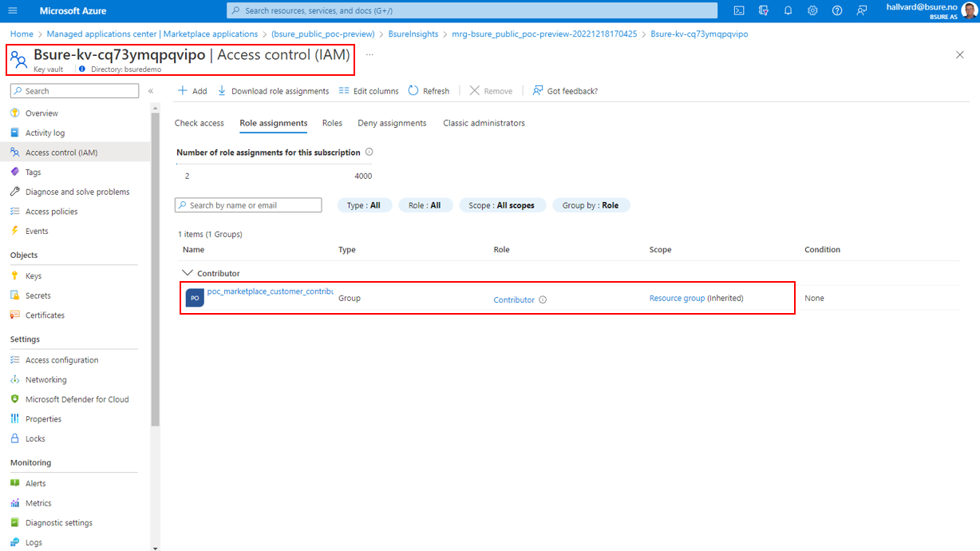Switch to the Check access tab
Screen dimensions: 980x551
pos(200,123)
